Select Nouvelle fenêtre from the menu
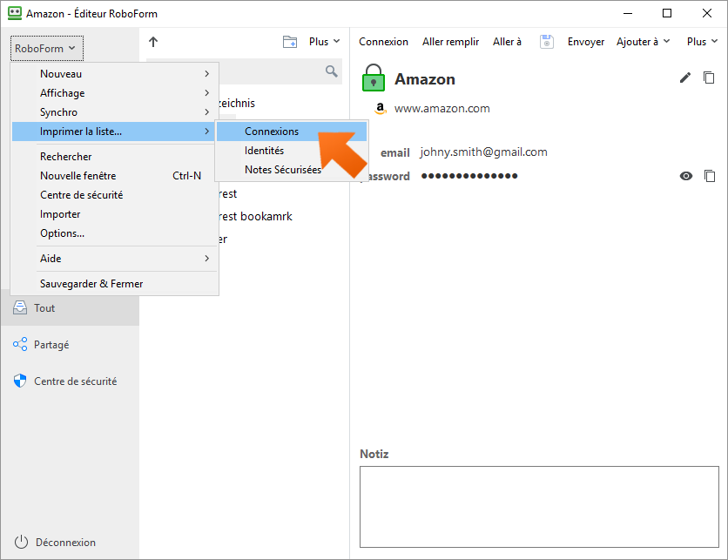The height and width of the screenshot is (560, 728). [x=115, y=176]
